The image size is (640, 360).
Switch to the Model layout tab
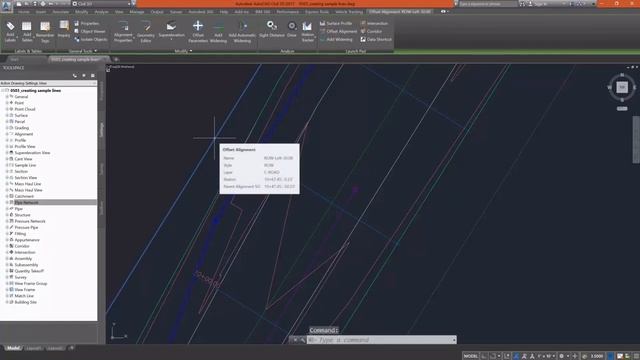[13, 348]
